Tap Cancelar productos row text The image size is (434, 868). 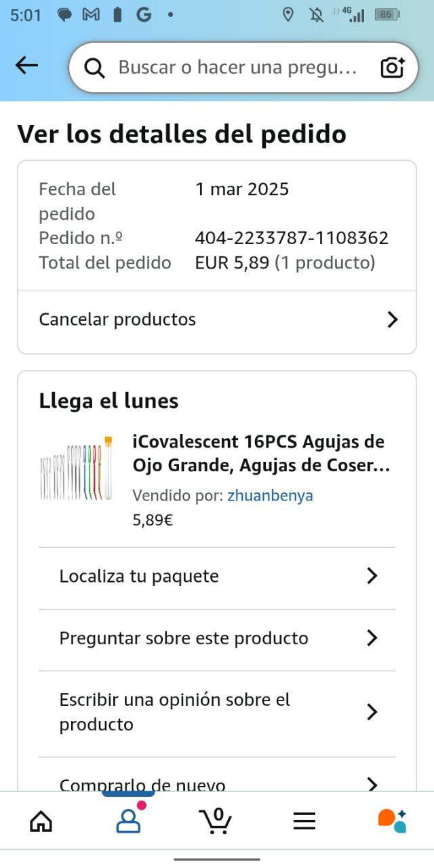click(117, 319)
